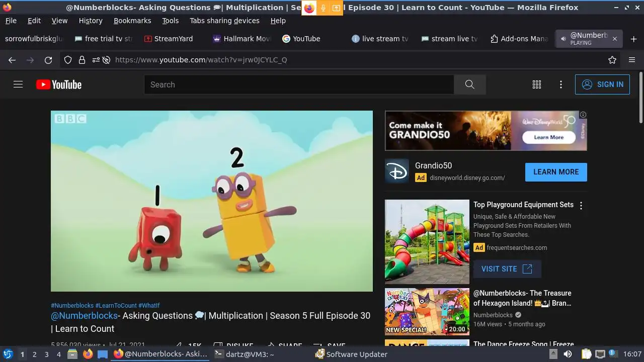Bookmark this page with the star

click(x=612, y=60)
